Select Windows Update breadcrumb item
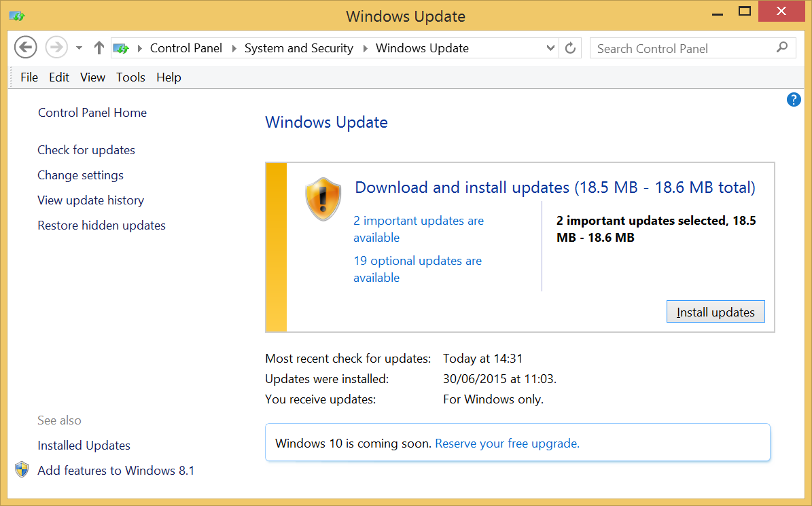 coord(422,48)
